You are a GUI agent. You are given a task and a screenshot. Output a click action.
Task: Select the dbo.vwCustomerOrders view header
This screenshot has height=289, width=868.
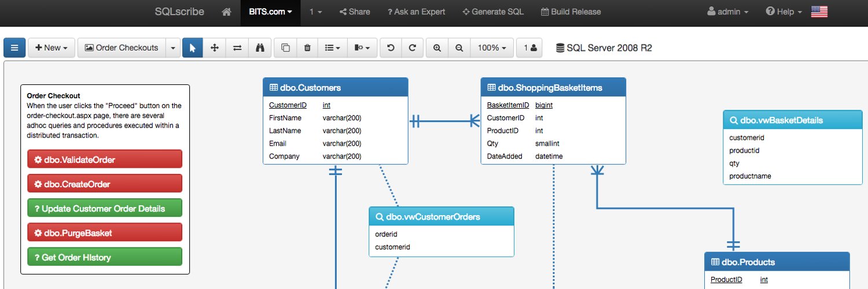(x=442, y=217)
